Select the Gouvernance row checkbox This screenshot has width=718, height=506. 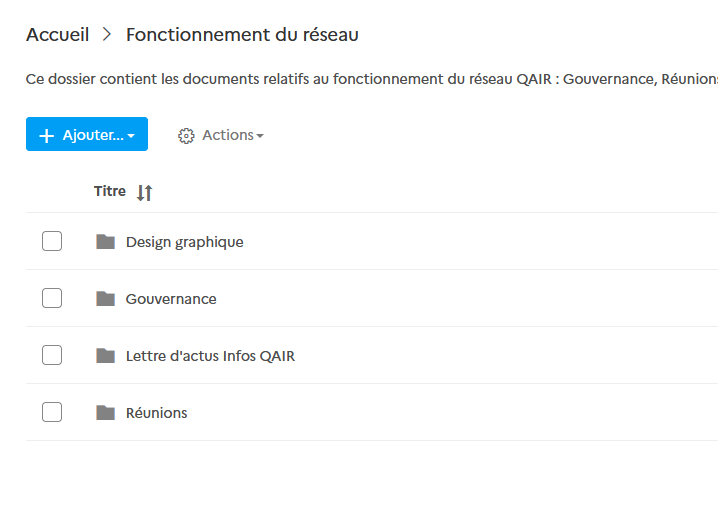pyautogui.click(x=52, y=298)
